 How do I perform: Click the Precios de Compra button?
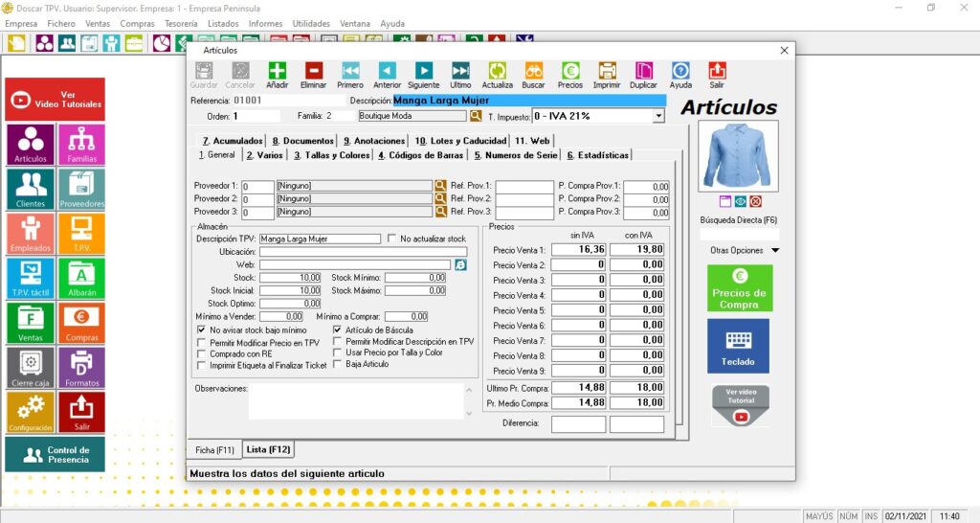click(x=739, y=288)
